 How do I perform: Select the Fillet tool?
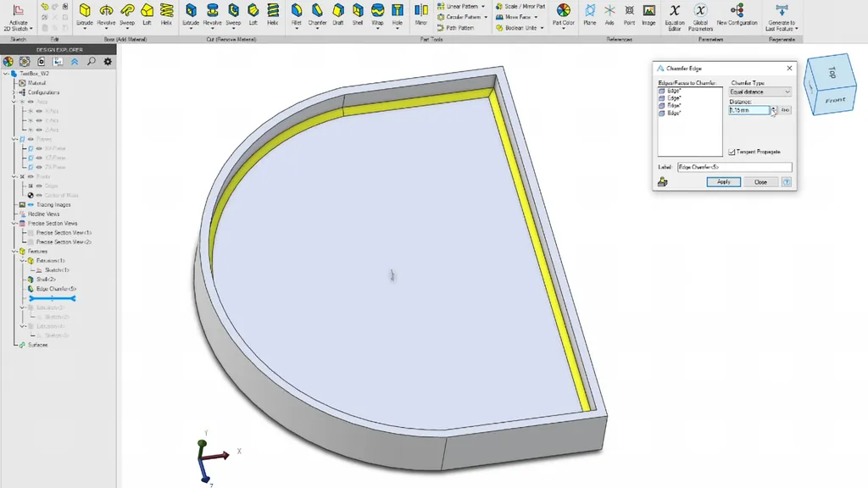coord(296,15)
